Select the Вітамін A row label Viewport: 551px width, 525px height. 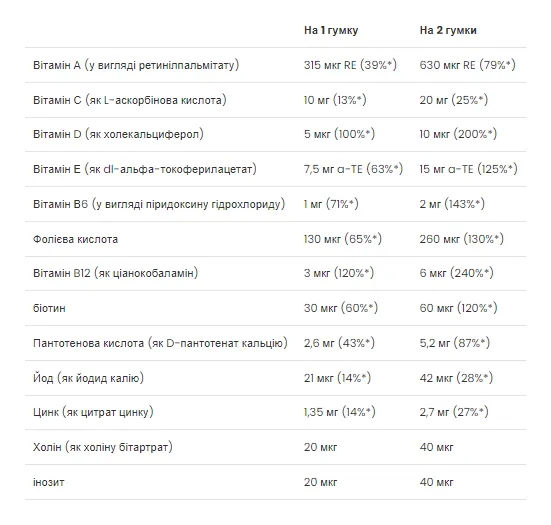(x=136, y=65)
